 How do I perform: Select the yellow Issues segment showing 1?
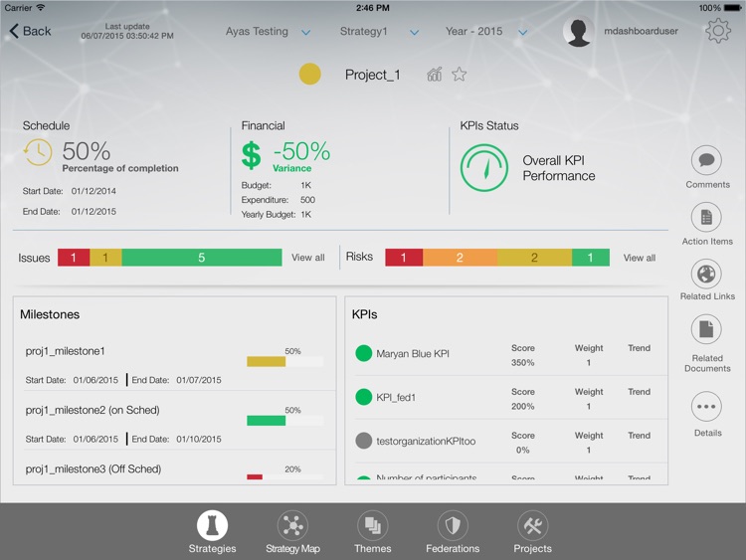pos(105,258)
